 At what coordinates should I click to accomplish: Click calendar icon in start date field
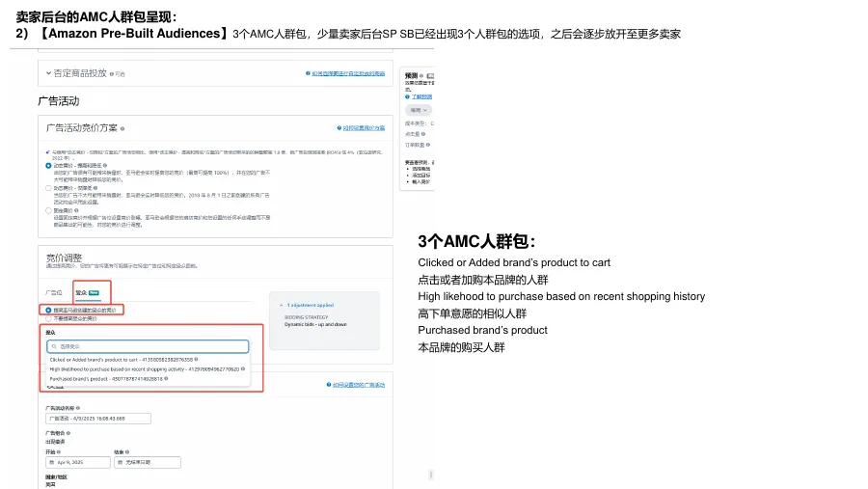(x=52, y=462)
